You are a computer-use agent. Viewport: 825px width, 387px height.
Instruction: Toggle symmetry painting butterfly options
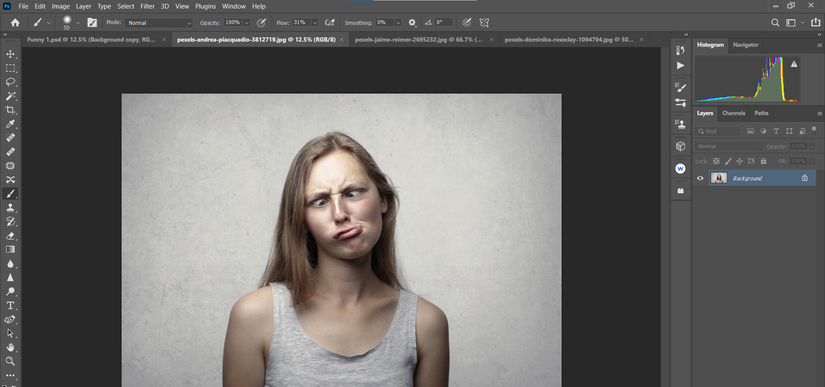pyautogui.click(x=484, y=23)
